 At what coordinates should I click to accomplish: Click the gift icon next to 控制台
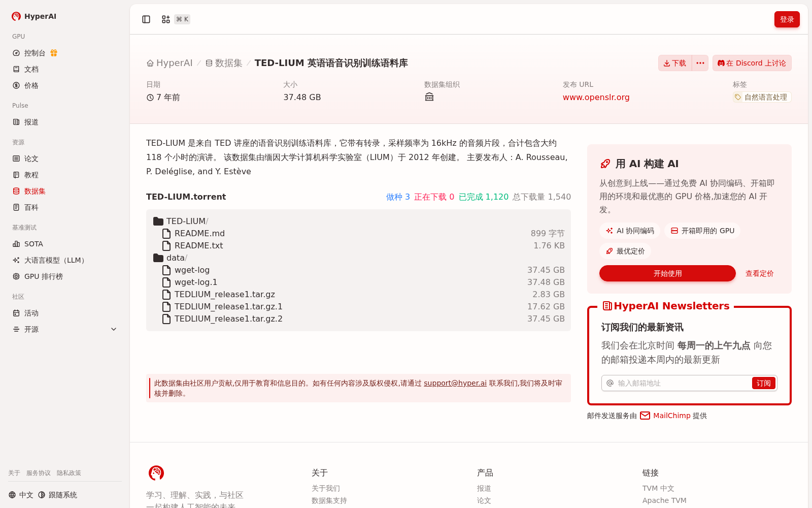pos(54,53)
